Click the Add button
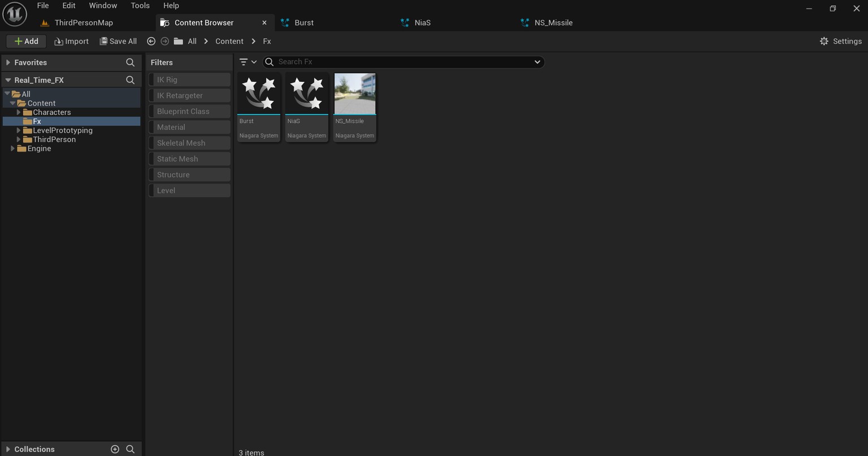Image resolution: width=868 pixels, height=456 pixels. (26, 41)
